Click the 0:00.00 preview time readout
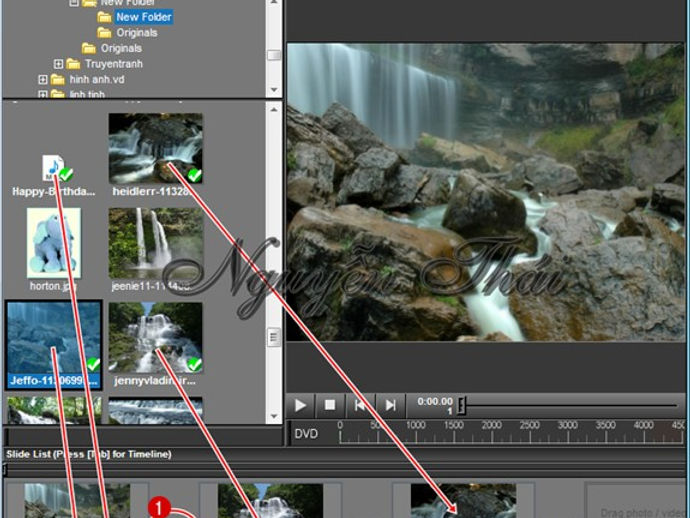Image resolution: width=690 pixels, height=518 pixels. [x=435, y=401]
